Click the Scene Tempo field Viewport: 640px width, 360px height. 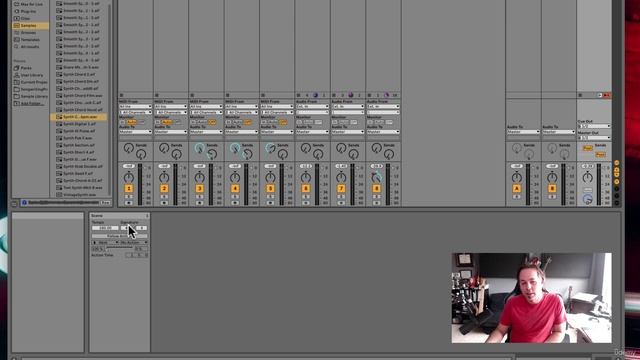pos(105,228)
